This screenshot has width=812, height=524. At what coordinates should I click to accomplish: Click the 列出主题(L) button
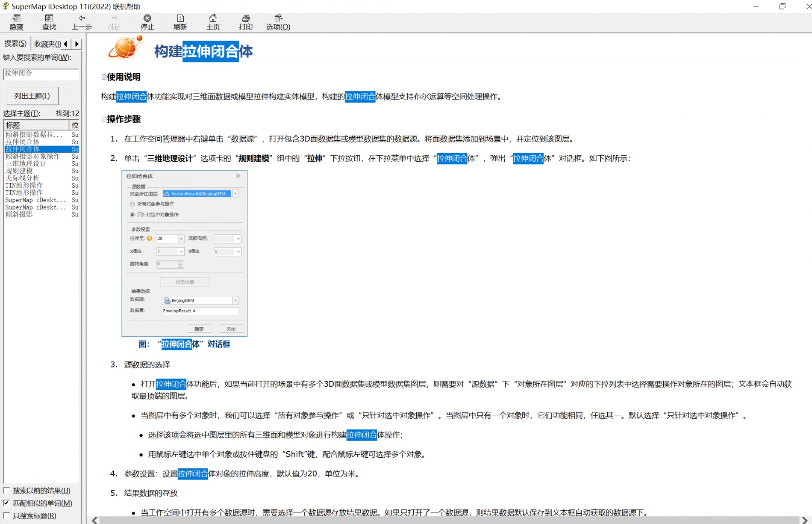32,96
